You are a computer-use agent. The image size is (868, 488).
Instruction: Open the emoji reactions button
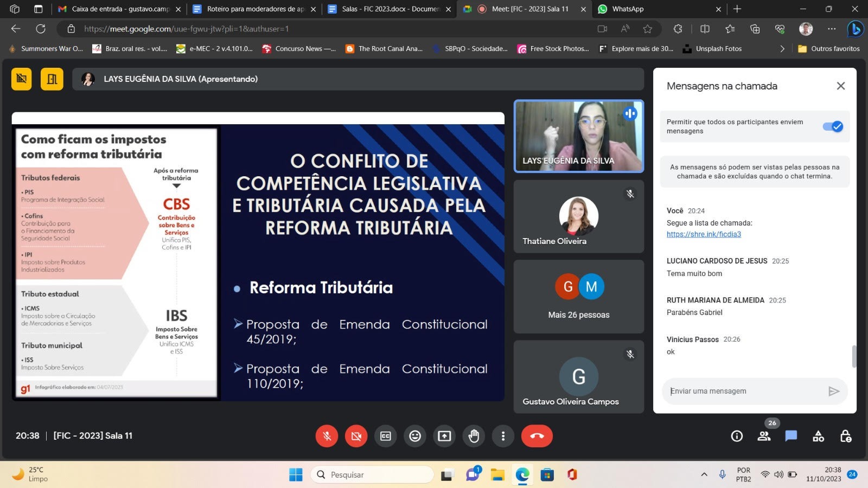click(415, 436)
